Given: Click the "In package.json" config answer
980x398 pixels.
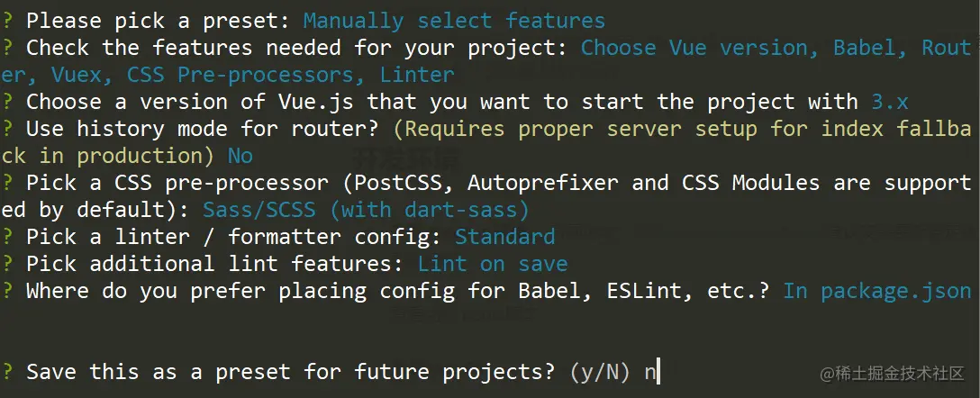Looking at the screenshot, I should (x=877, y=291).
